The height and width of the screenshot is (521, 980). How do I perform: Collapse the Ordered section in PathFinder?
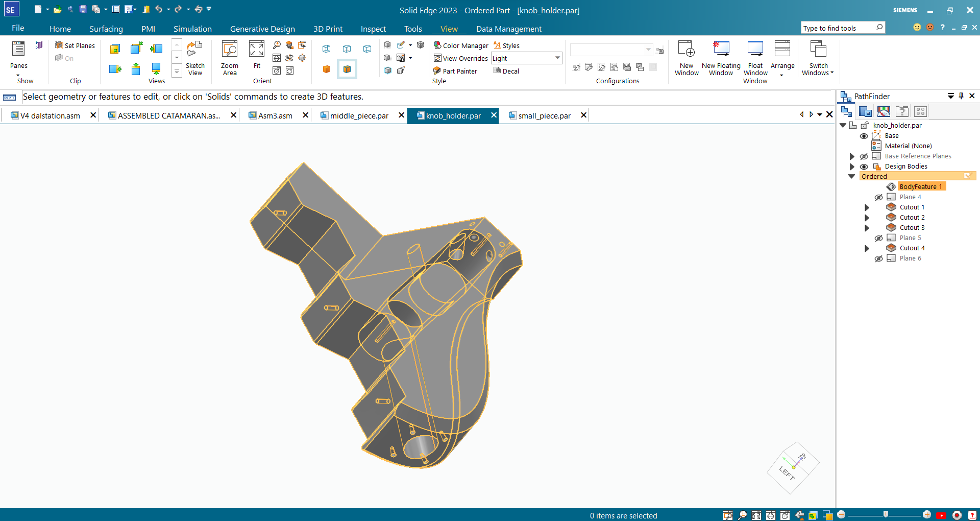(851, 176)
